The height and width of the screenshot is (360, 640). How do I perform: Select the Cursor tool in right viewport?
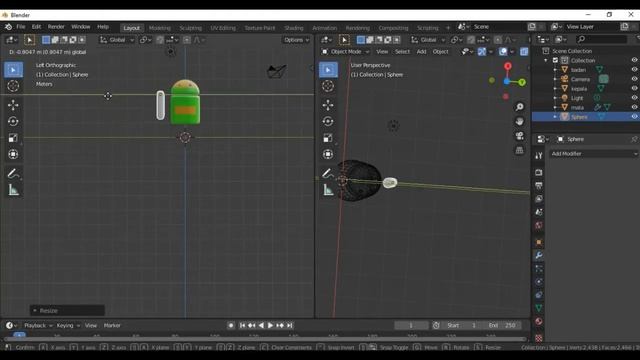point(328,86)
